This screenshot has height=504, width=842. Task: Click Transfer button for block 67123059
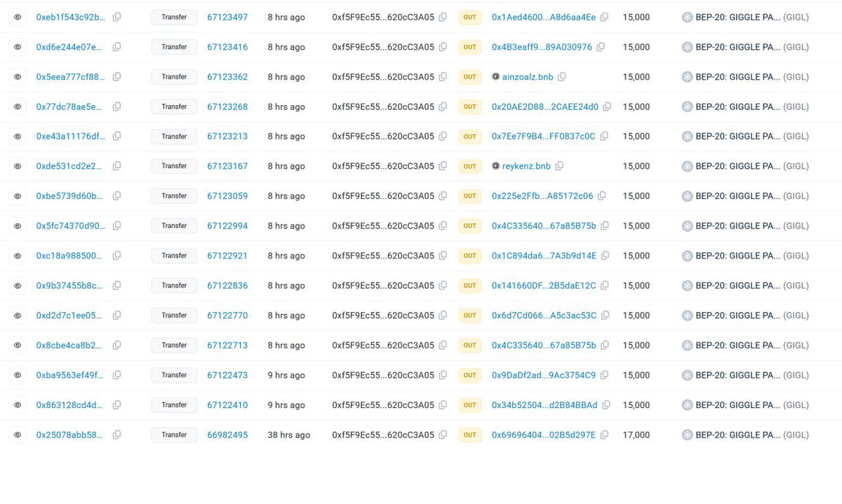click(x=174, y=196)
